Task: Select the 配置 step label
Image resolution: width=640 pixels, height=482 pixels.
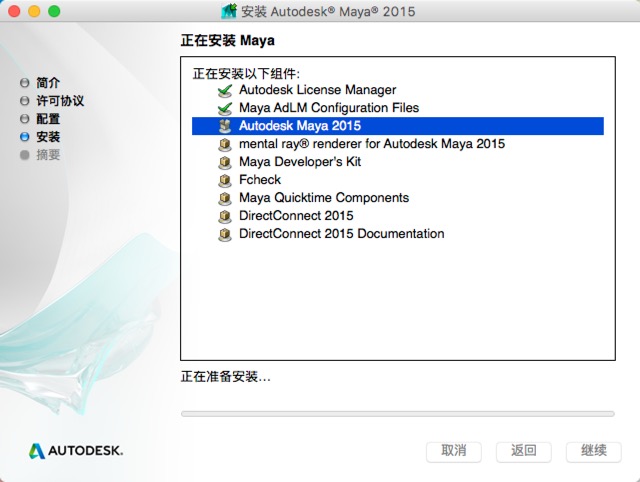Action: click(x=48, y=119)
